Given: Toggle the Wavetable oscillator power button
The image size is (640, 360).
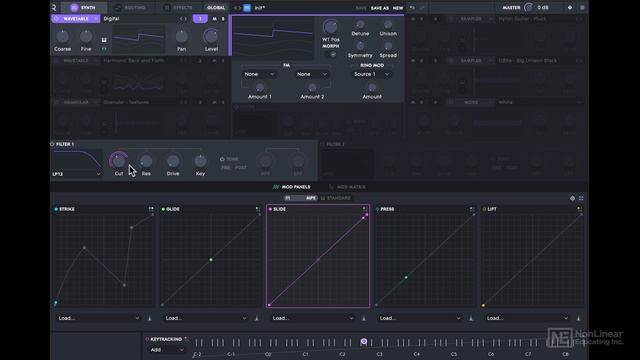Looking at the screenshot, I should point(56,19).
